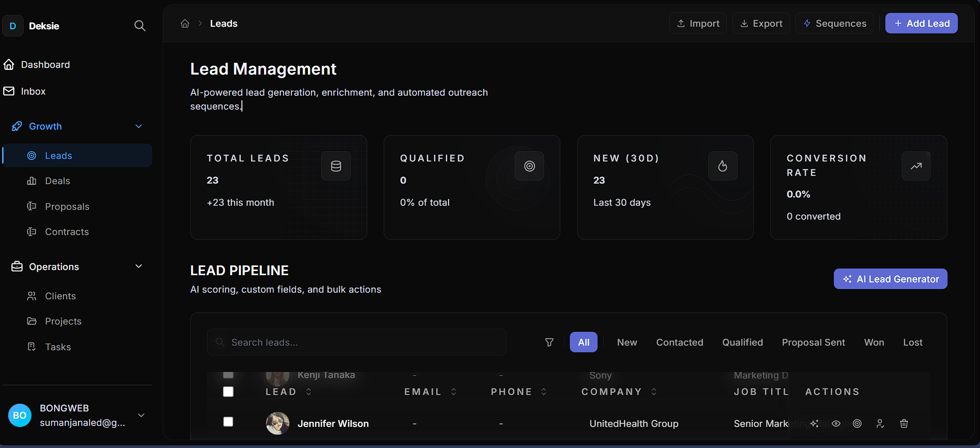Delete Jennifer Wilson using the trash icon
This screenshot has height=448, width=980.
[903, 424]
